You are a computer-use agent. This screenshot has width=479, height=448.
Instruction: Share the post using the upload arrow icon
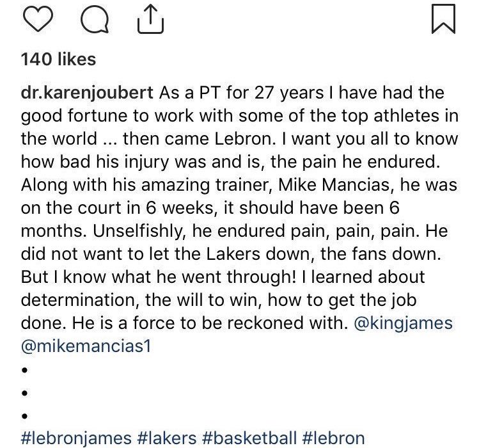151,20
